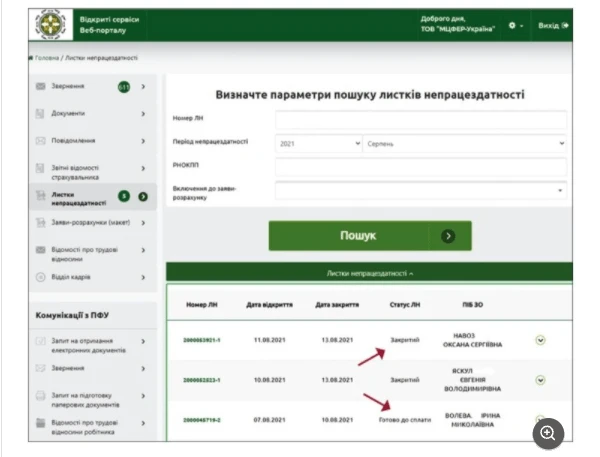The height and width of the screenshot is (457, 600).
Task: Click the РНОКПП input field
Action: 421,166
